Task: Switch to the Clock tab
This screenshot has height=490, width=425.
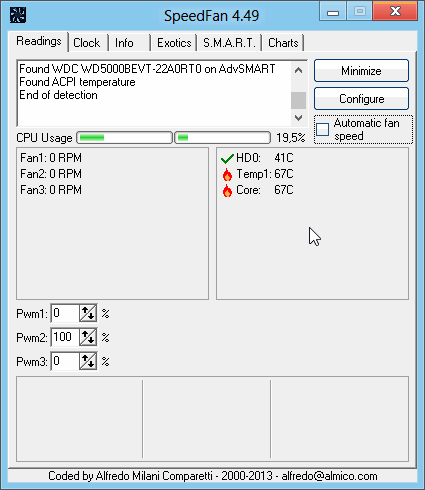Action: pos(87,43)
